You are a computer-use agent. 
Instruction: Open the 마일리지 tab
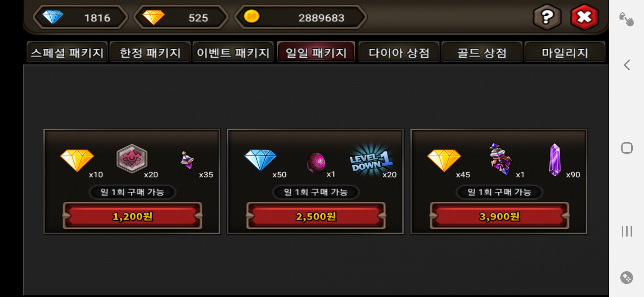[x=565, y=52]
